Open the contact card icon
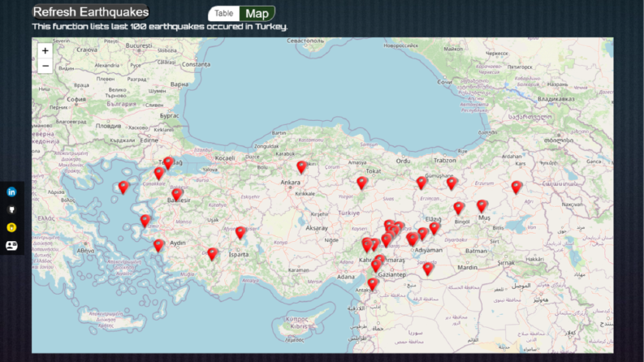 [11, 245]
